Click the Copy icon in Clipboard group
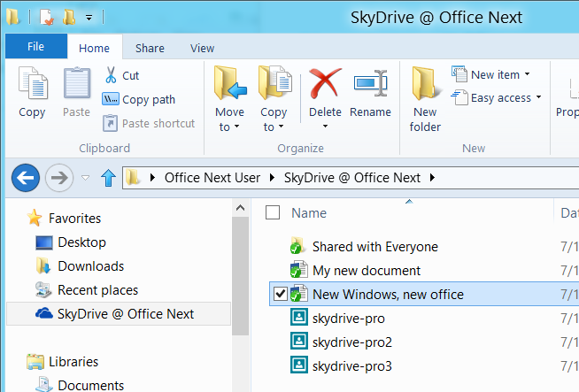Image resolution: width=579 pixels, height=392 pixels. tap(33, 83)
